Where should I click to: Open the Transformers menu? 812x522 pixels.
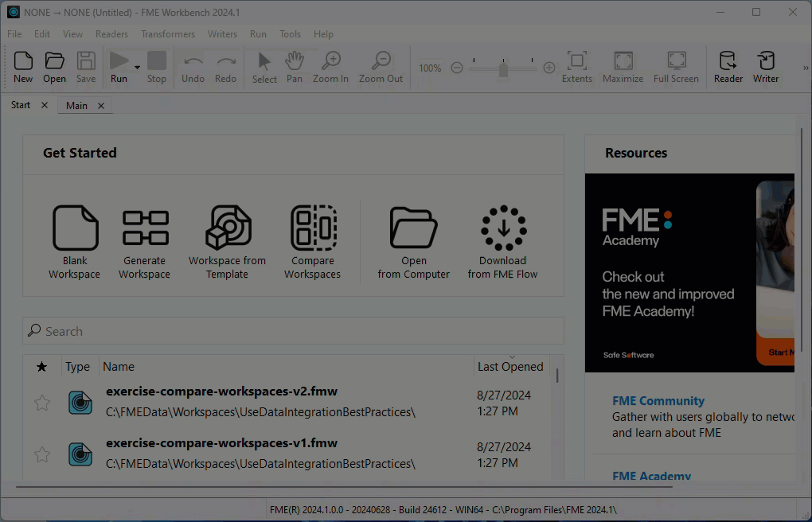point(167,33)
